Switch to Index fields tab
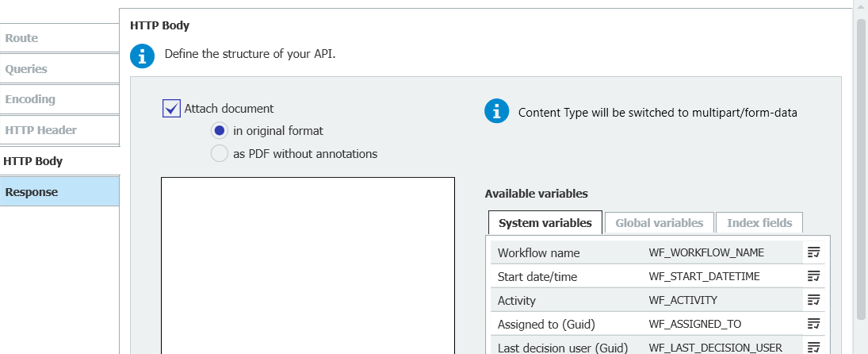Image resolution: width=868 pixels, height=354 pixels. [x=759, y=223]
